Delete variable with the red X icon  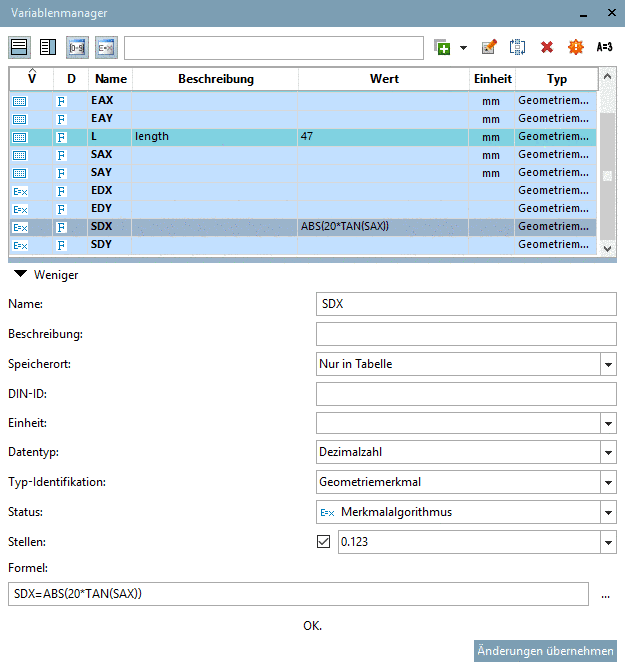[546, 47]
